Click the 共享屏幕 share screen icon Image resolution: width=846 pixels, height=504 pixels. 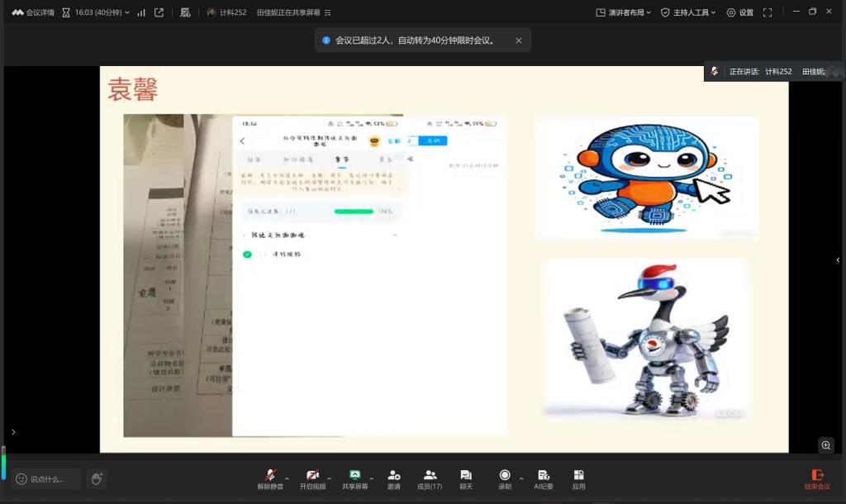[354, 476]
